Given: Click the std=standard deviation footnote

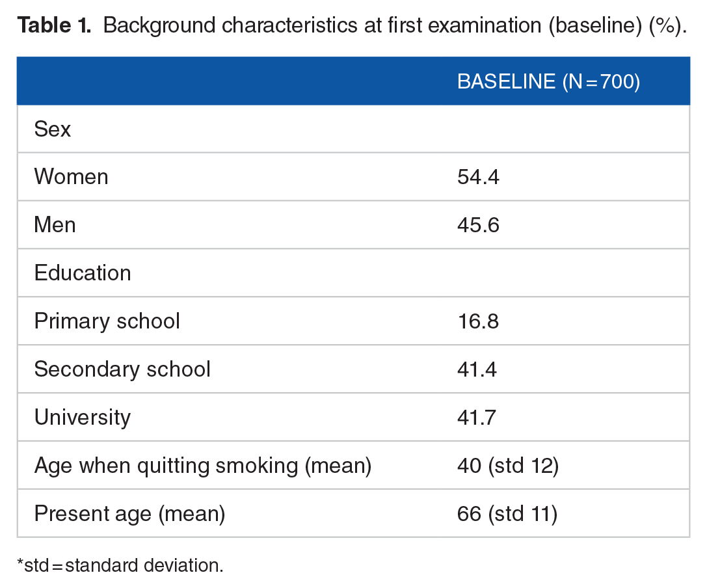Looking at the screenshot, I should (120, 565).
